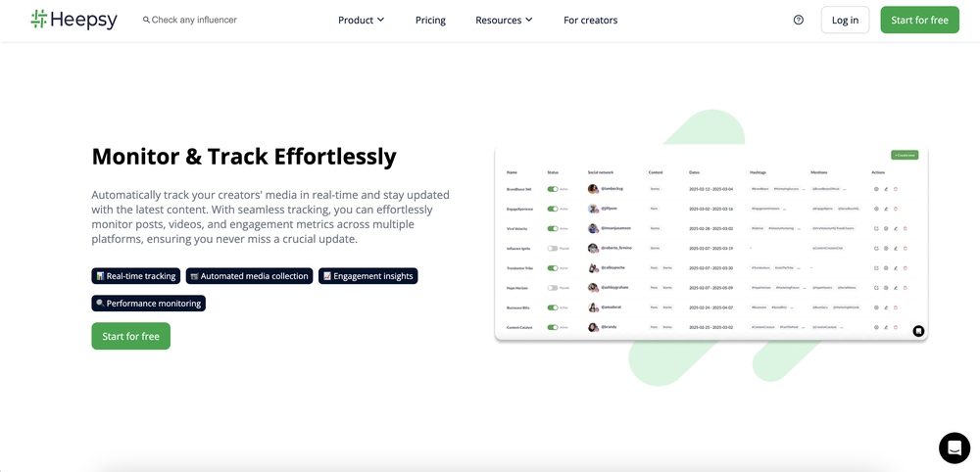Image resolution: width=980 pixels, height=472 pixels.
Task: Click the Log in button
Action: pos(845,20)
